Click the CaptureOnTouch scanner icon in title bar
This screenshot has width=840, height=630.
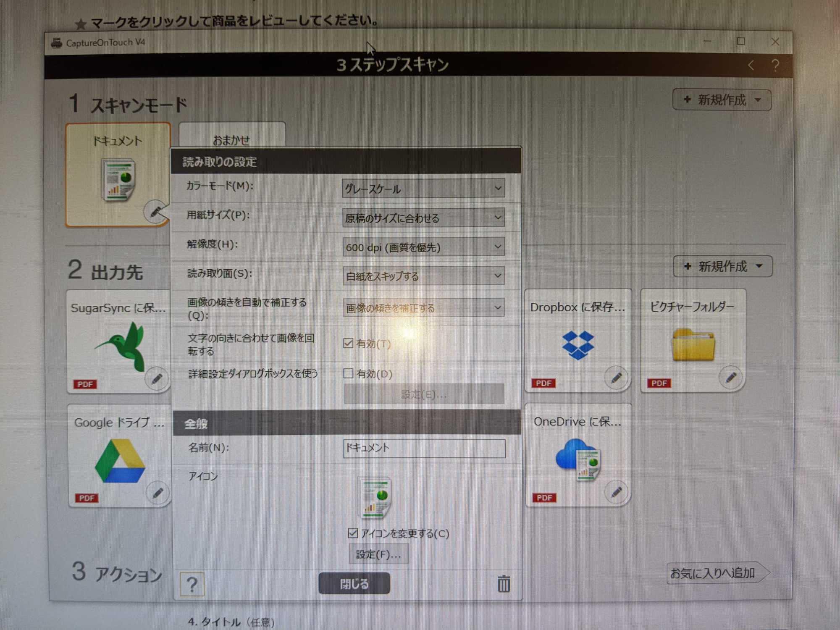pos(57,43)
